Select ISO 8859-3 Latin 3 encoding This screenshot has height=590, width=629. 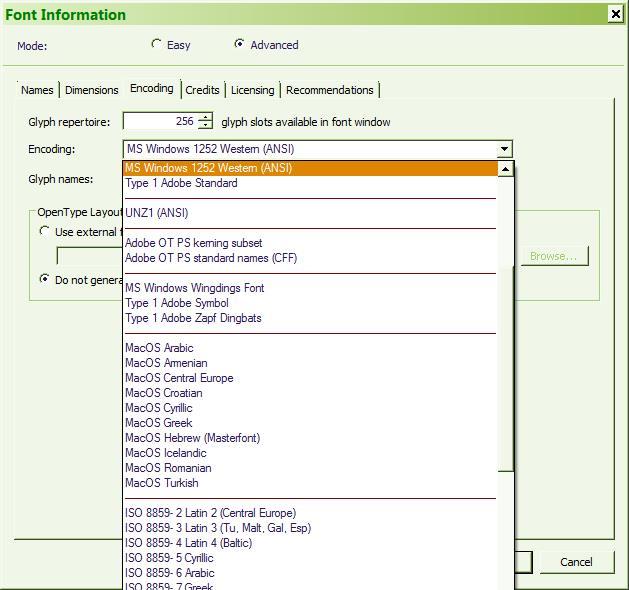(x=310, y=528)
